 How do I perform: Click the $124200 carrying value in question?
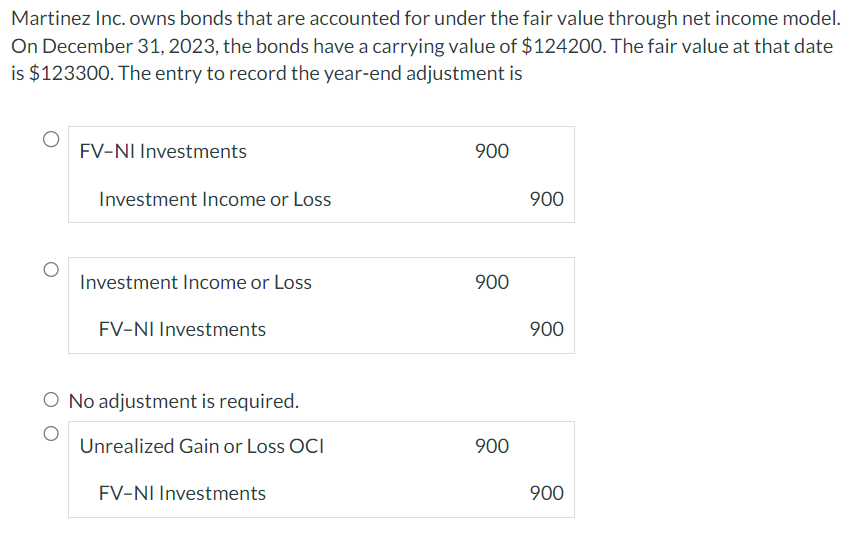point(563,46)
